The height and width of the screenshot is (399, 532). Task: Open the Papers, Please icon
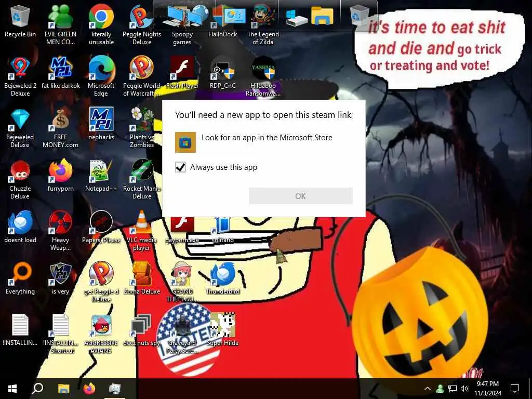point(101,222)
